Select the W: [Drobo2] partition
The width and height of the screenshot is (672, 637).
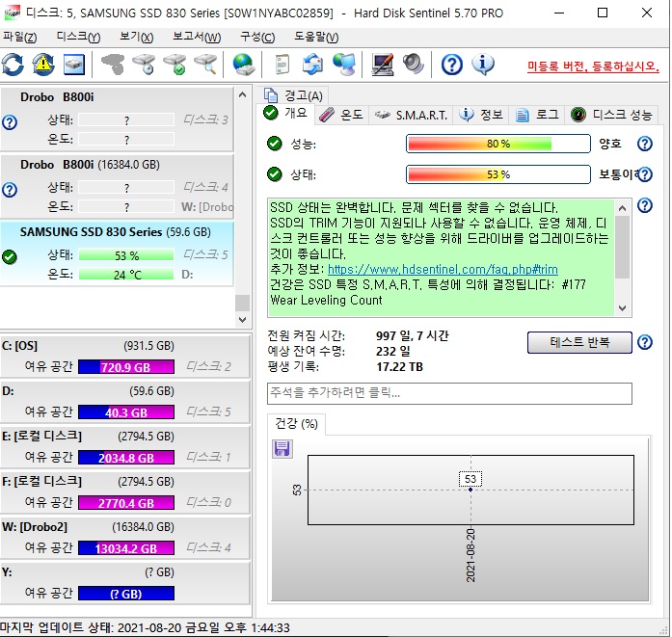point(124,538)
